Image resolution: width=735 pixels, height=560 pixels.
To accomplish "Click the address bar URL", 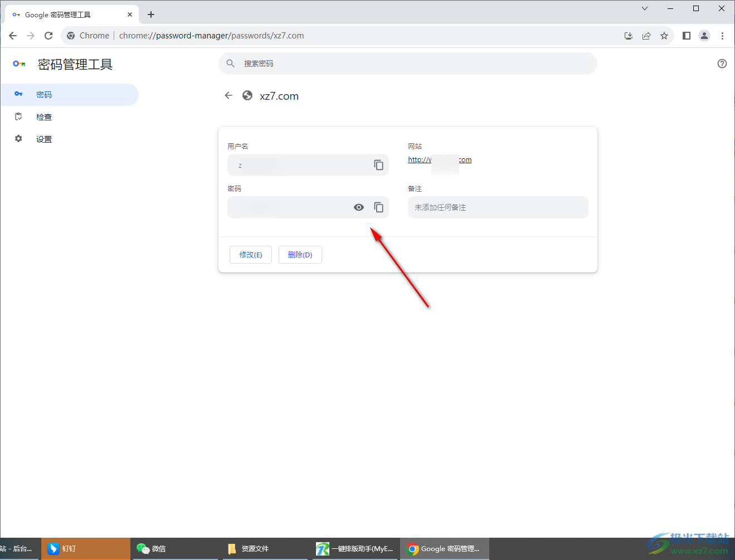I will (212, 36).
